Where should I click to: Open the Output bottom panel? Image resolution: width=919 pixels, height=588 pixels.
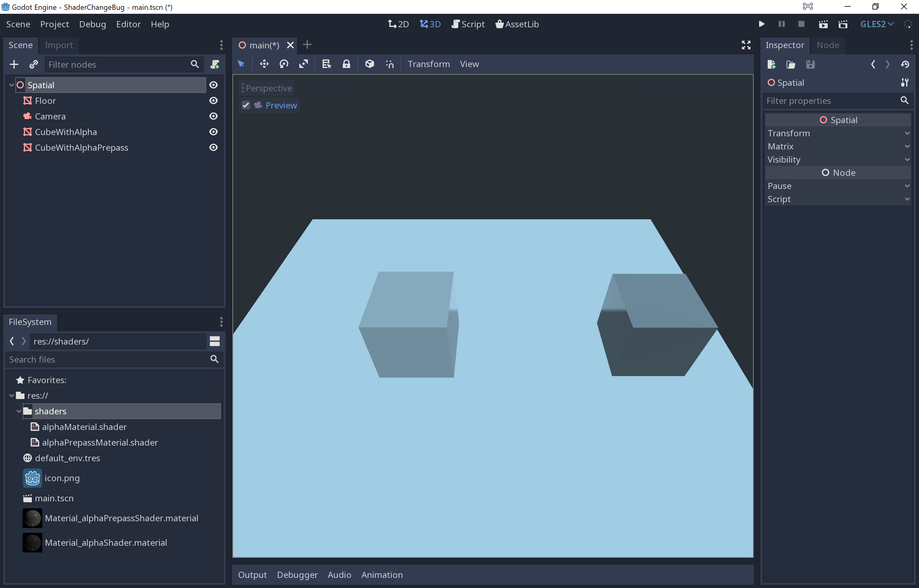click(x=252, y=575)
